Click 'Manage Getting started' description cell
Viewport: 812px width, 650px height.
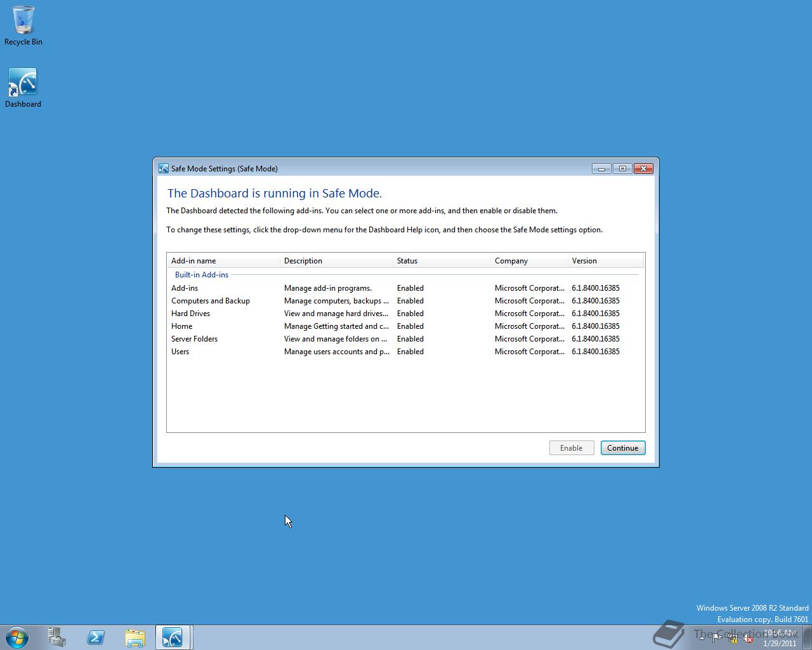[336, 326]
